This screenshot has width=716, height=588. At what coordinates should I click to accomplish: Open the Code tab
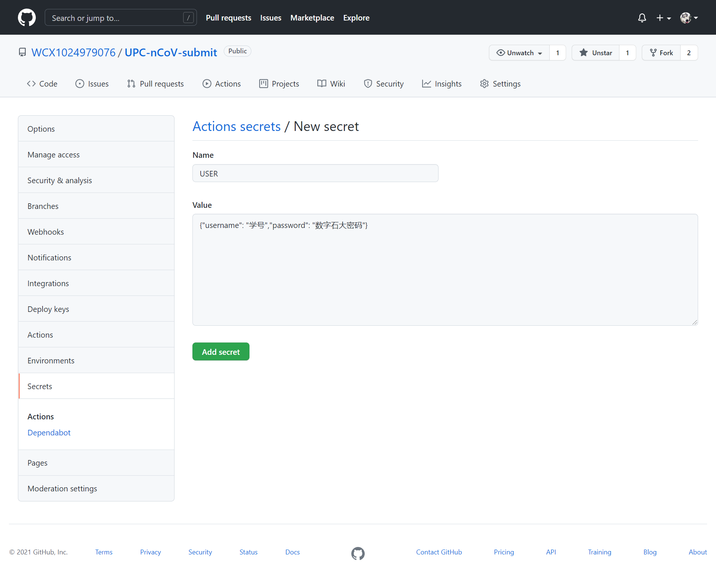tap(42, 84)
